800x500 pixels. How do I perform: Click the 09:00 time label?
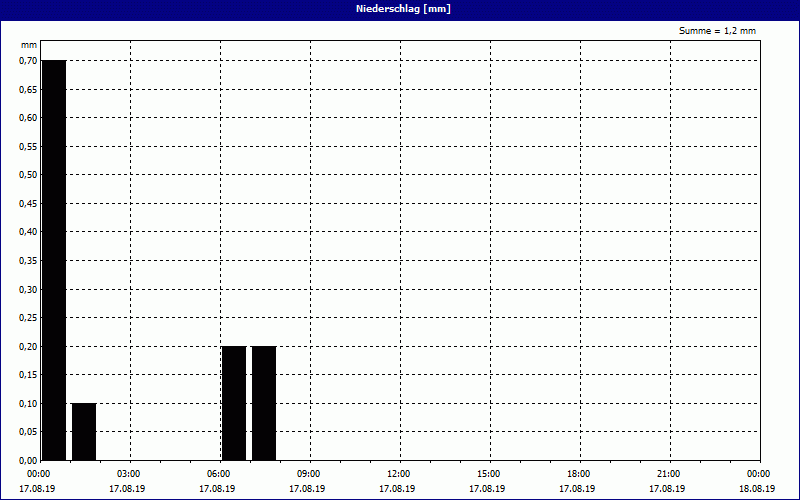(309, 474)
